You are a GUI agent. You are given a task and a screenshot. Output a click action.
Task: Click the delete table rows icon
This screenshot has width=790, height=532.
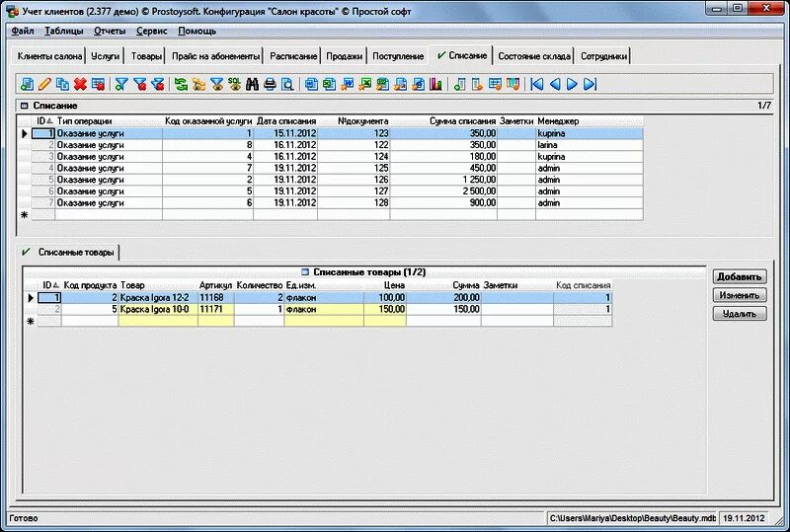pyautogui.click(x=98, y=84)
